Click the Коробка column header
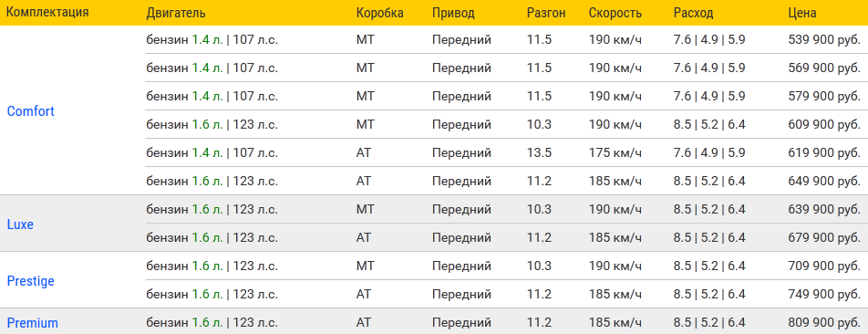Viewport: 868px width, 334px height. coord(379,14)
